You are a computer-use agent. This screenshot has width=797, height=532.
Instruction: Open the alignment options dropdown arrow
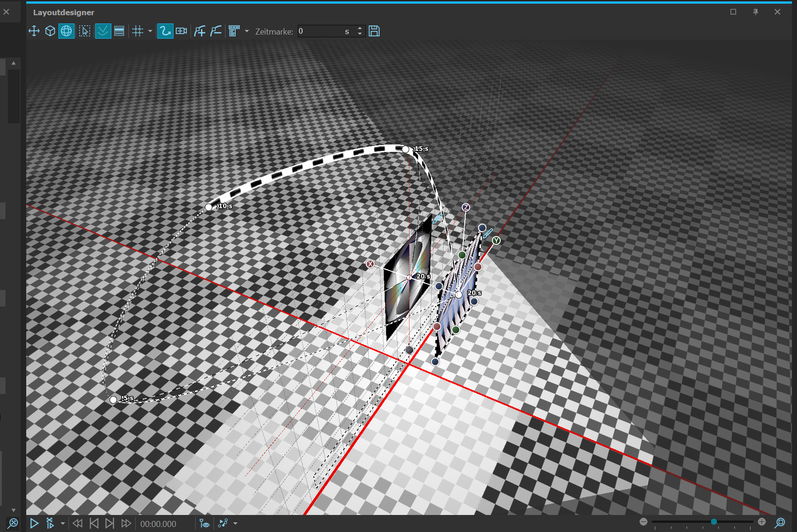pyautogui.click(x=247, y=31)
